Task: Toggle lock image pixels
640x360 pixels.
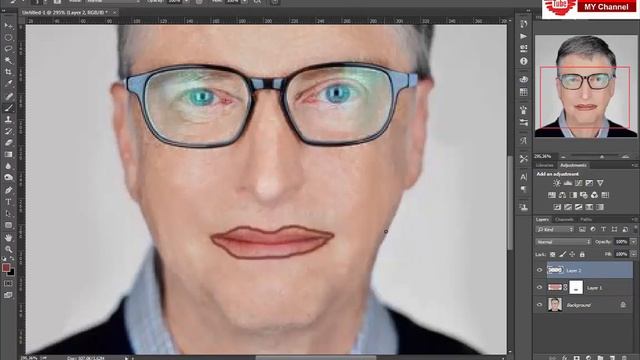Action: (x=562, y=254)
